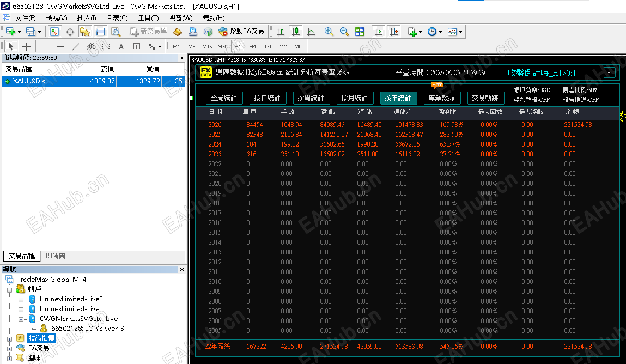Open the 幫助(H) menu
The width and height of the screenshot is (626, 364).
click(214, 18)
